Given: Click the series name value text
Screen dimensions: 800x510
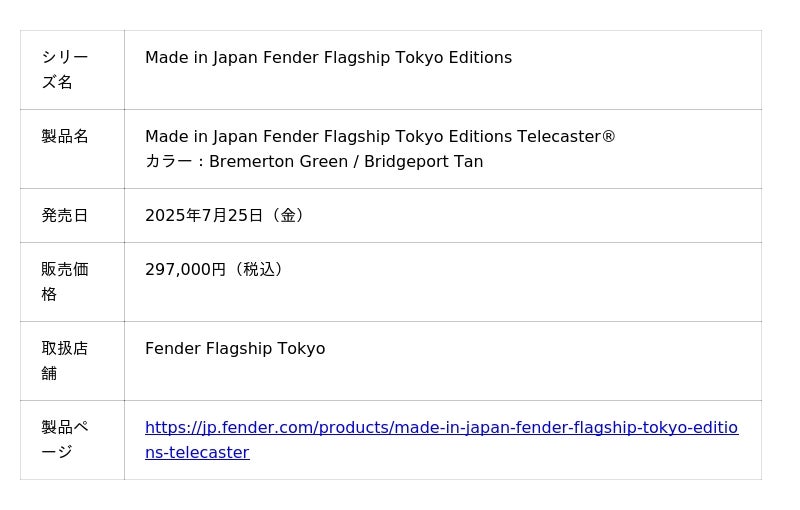Looking at the screenshot, I should point(328,58).
